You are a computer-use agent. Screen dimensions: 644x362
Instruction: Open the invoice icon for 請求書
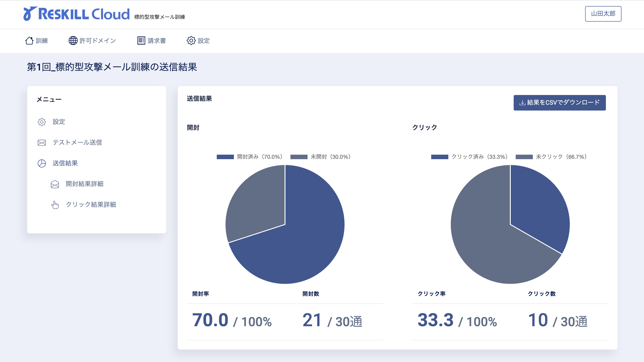(142, 41)
